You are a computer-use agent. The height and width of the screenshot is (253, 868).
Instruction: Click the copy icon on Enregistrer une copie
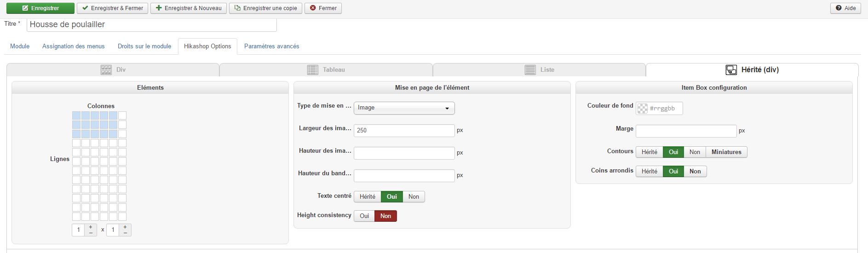[x=237, y=8]
